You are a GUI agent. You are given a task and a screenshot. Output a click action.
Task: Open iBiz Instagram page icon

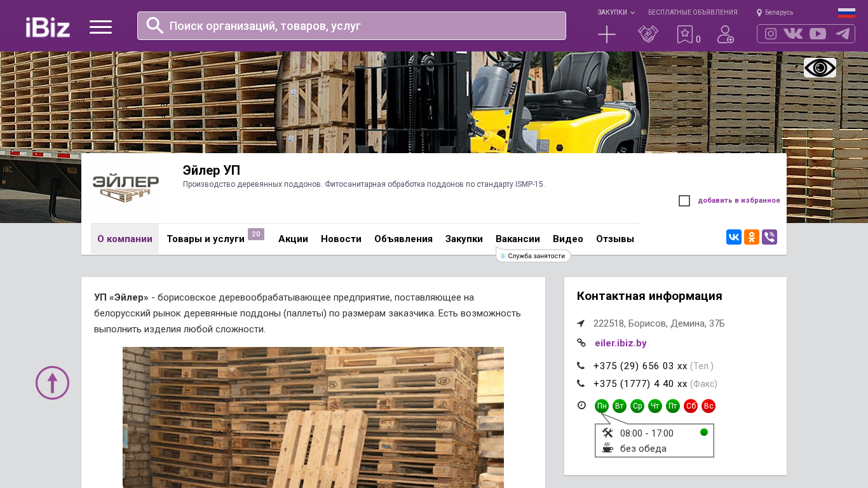click(x=771, y=34)
